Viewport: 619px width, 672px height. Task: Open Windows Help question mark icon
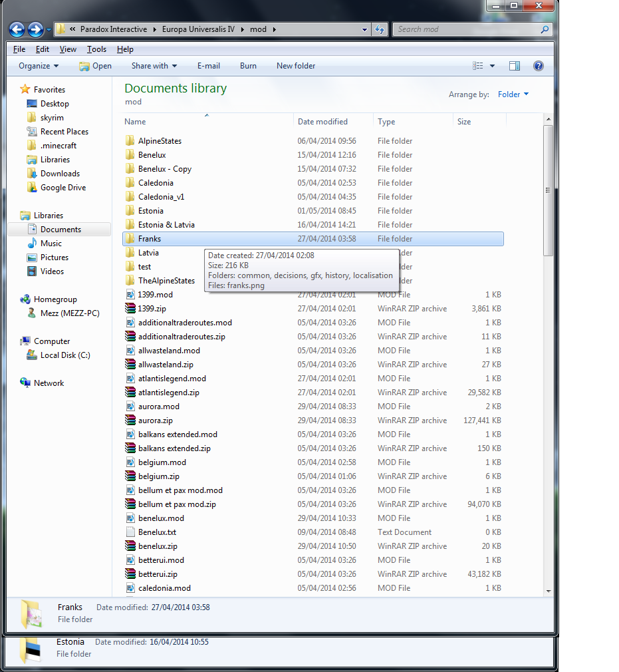(539, 66)
